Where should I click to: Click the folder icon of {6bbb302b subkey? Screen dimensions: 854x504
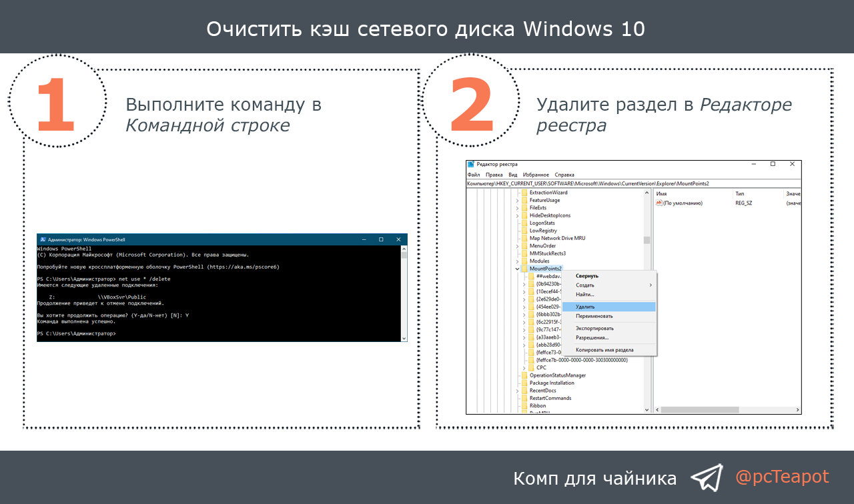(x=531, y=314)
